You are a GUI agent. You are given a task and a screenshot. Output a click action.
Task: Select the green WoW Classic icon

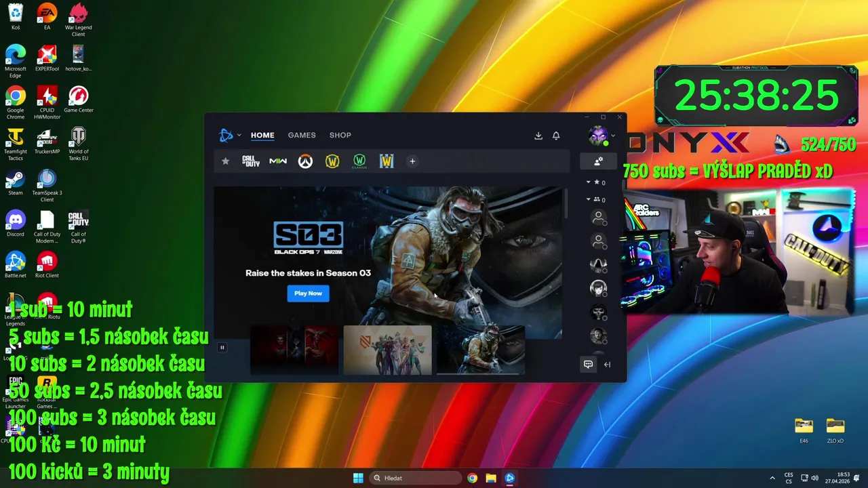[x=359, y=161]
